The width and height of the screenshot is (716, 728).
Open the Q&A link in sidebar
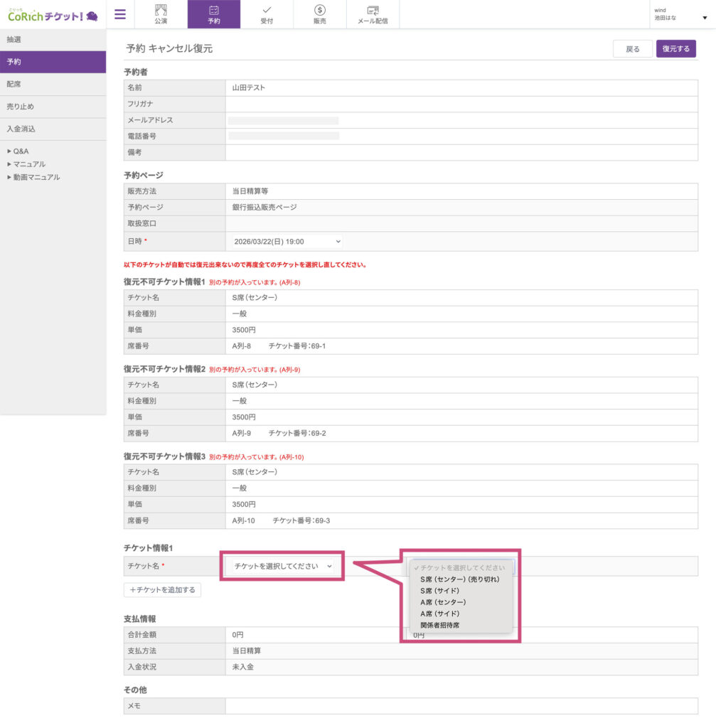point(21,151)
